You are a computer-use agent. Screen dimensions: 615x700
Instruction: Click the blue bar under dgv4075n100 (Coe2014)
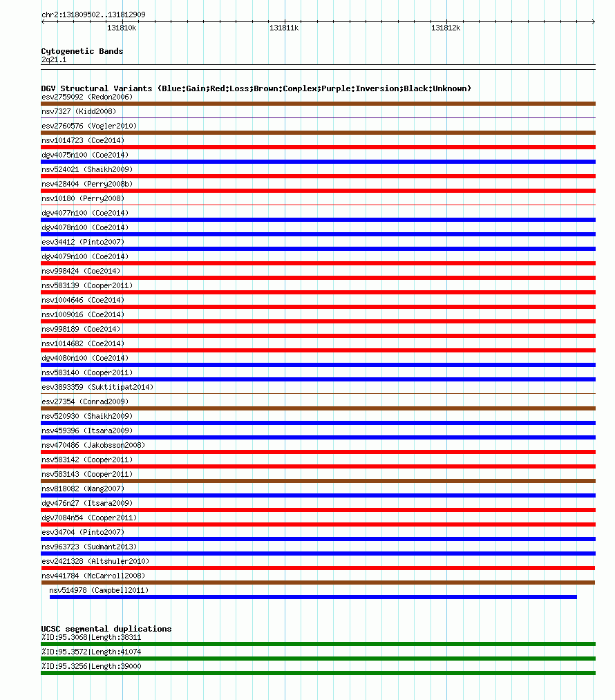(319, 162)
